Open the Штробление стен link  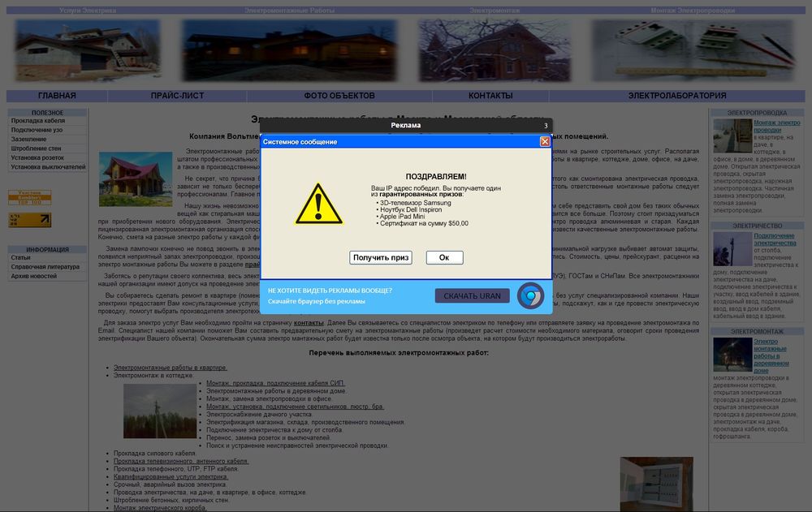[x=36, y=148]
